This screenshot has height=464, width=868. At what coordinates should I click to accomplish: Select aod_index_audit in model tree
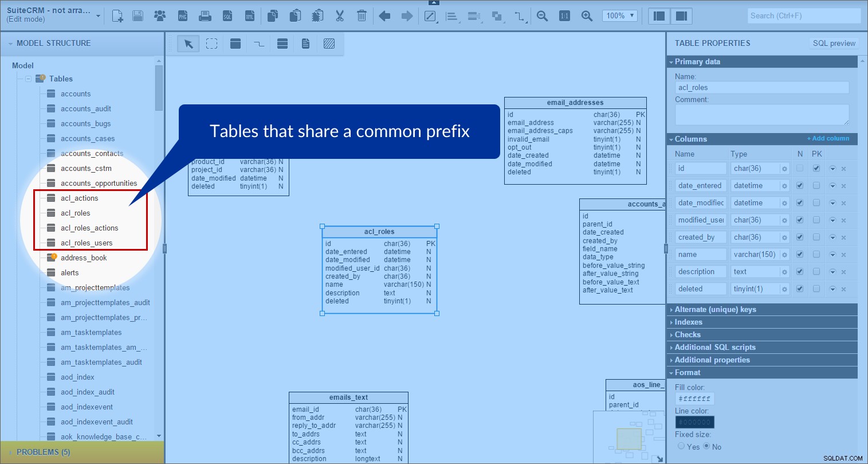click(88, 392)
